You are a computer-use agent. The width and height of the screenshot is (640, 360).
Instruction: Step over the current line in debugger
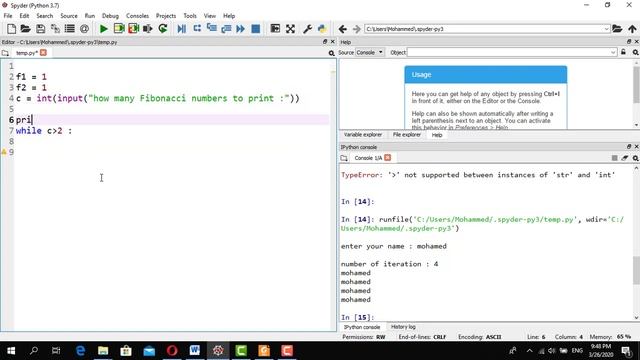[197, 29]
